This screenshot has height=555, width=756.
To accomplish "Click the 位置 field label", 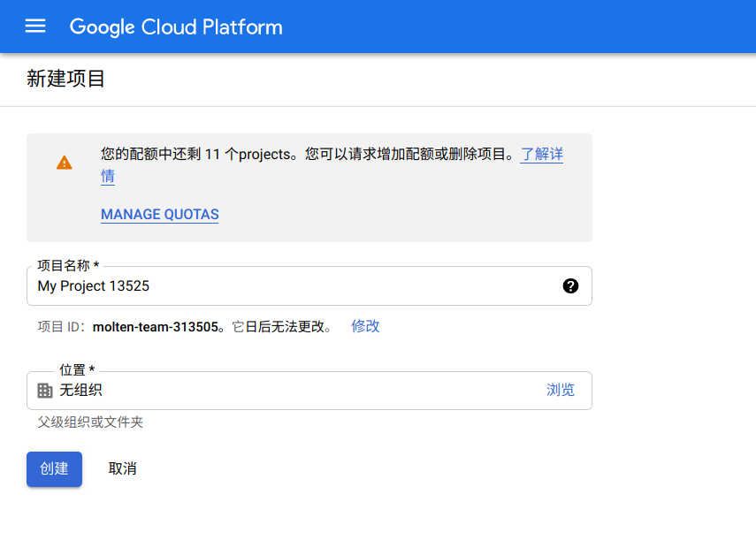I will [76, 370].
